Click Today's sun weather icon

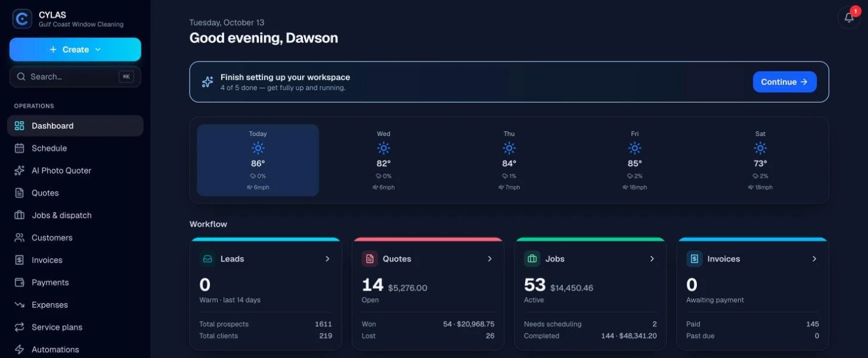[x=258, y=148]
